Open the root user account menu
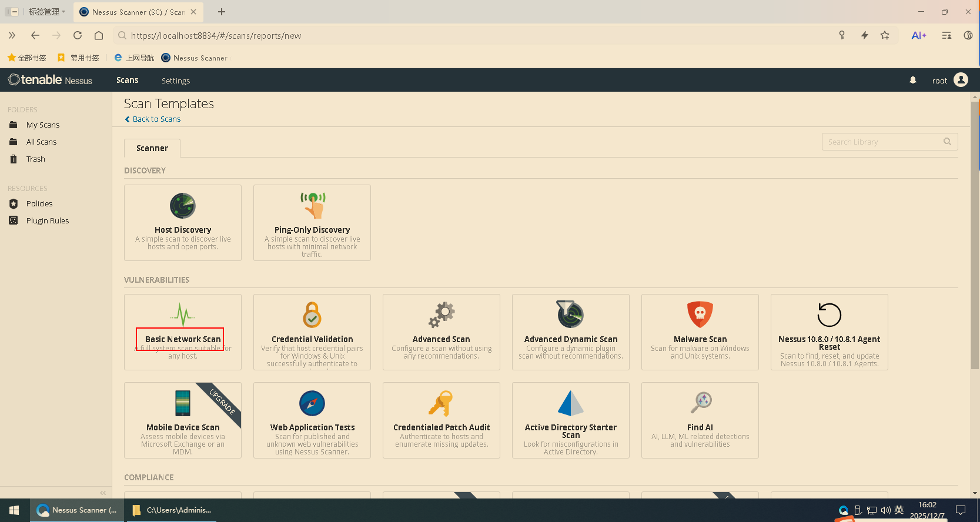 tap(950, 80)
